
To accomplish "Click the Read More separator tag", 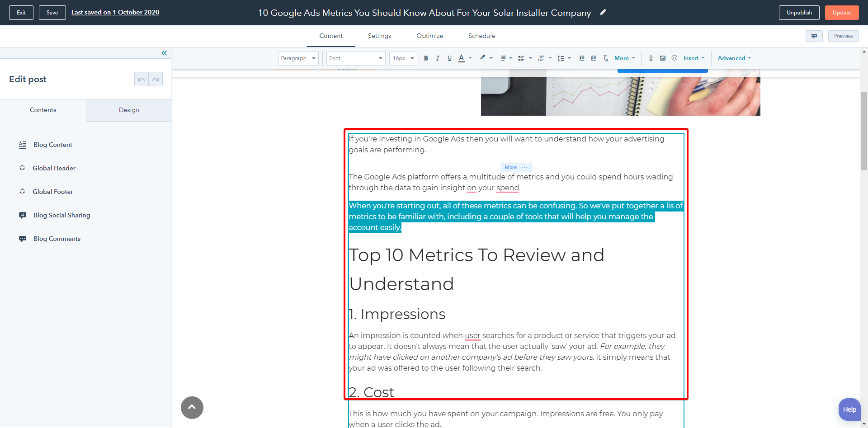I will coord(516,167).
